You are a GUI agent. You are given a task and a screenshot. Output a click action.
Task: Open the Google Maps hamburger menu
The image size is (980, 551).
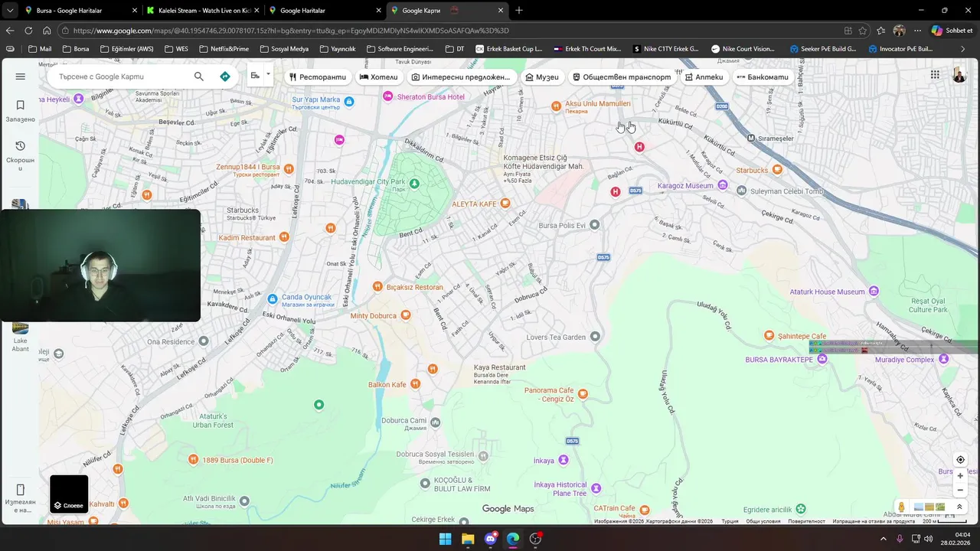coord(21,77)
